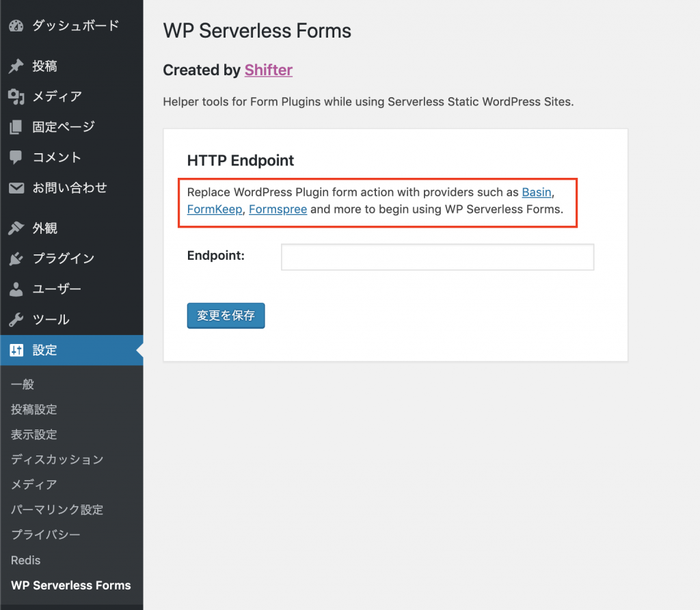
Task: Open WP Serverless Forms submenu item
Action: pyautogui.click(x=71, y=585)
